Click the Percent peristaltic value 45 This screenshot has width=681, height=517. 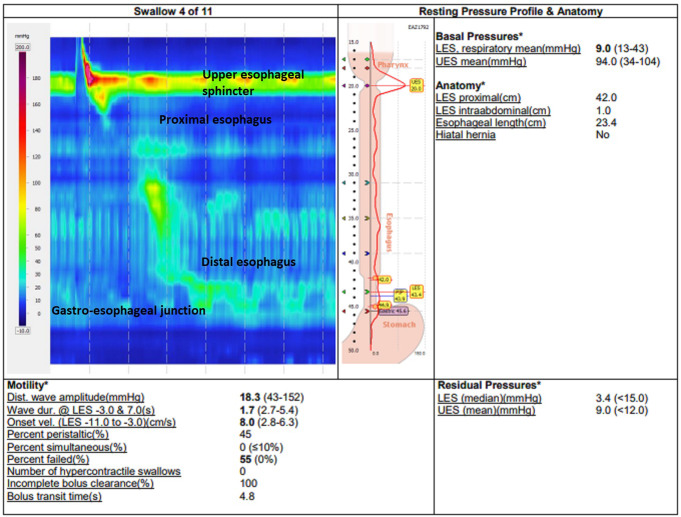tap(245, 434)
